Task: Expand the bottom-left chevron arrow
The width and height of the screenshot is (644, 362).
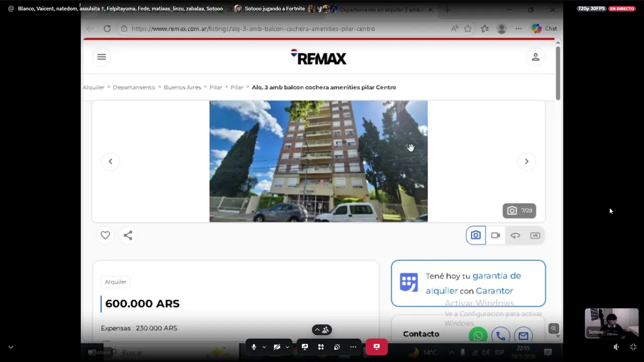Action: [x=11, y=347]
